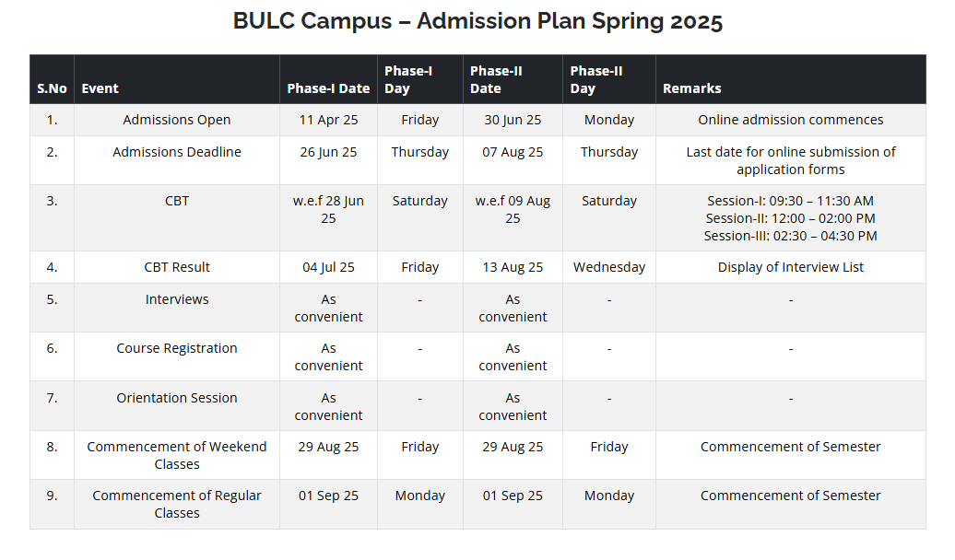Select Commencement of Weekend Classes cell
This screenshot has height=560, width=955.
pos(177,455)
